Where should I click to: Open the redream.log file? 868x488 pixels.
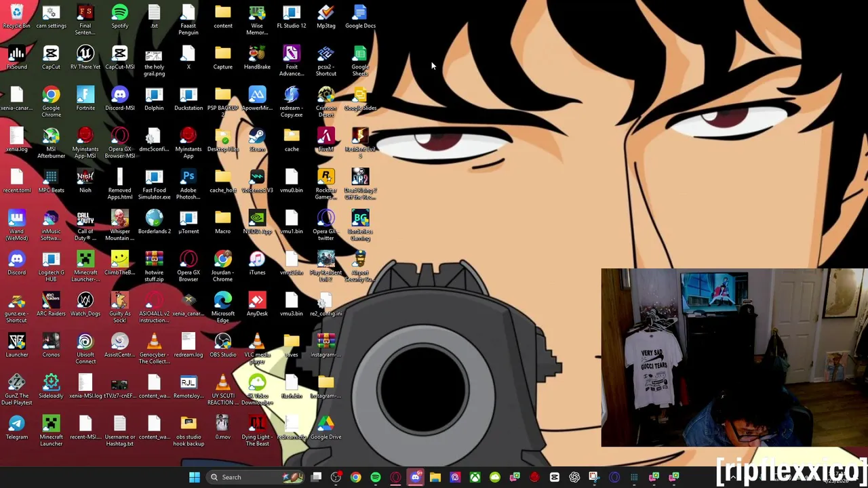[x=189, y=345]
